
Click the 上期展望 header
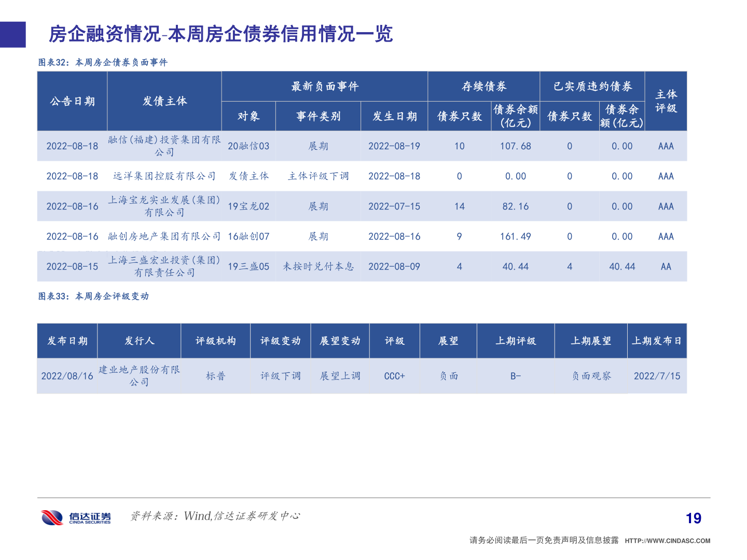(591, 341)
